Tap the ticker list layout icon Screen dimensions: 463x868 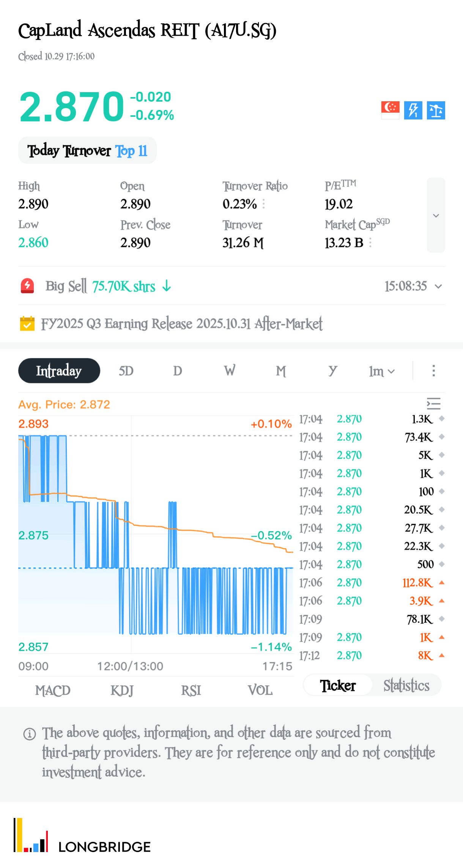433,404
